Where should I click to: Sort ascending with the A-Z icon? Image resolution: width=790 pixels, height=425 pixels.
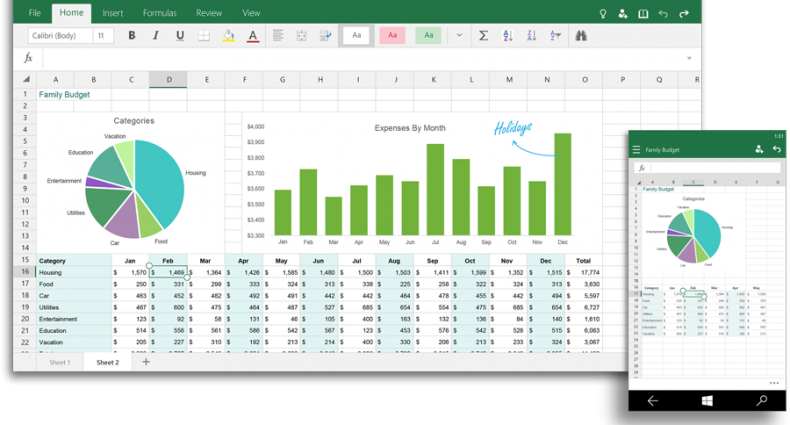pos(507,36)
